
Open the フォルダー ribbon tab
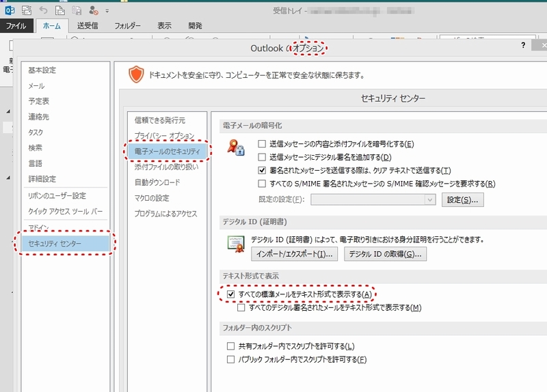point(127,26)
